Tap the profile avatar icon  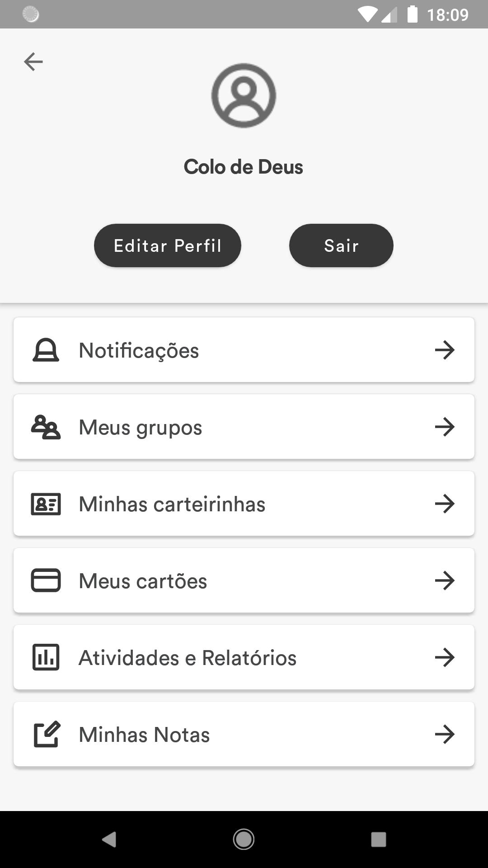coord(244,95)
